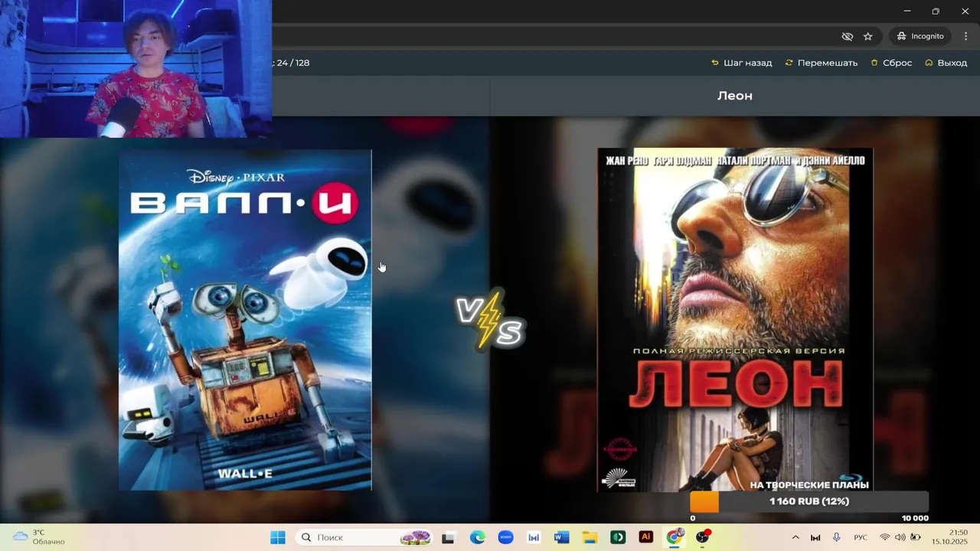Open Microsoft Word from the taskbar
Image resolution: width=980 pixels, height=551 pixels.
tap(562, 537)
